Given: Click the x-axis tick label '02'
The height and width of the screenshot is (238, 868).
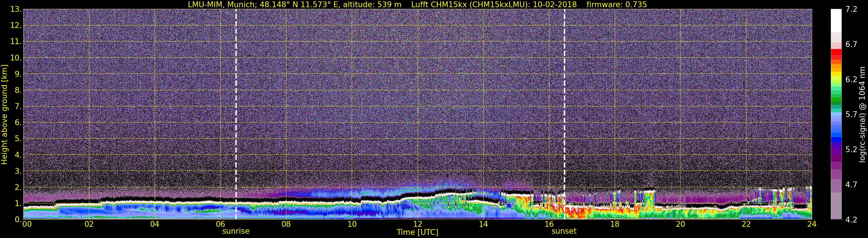Looking at the screenshot, I should pos(89,224).
